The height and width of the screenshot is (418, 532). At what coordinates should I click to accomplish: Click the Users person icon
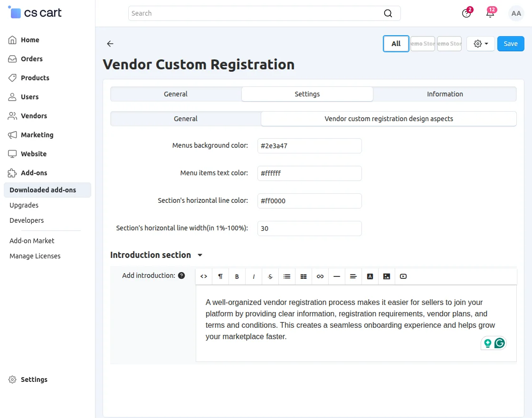tap(12, 97)
